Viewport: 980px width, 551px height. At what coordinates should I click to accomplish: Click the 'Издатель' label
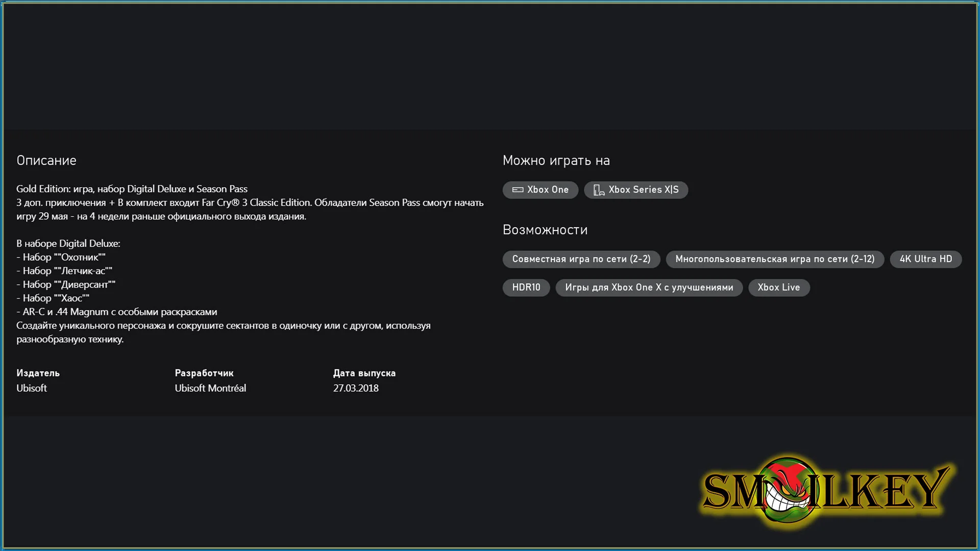click(x=38, y=373)
